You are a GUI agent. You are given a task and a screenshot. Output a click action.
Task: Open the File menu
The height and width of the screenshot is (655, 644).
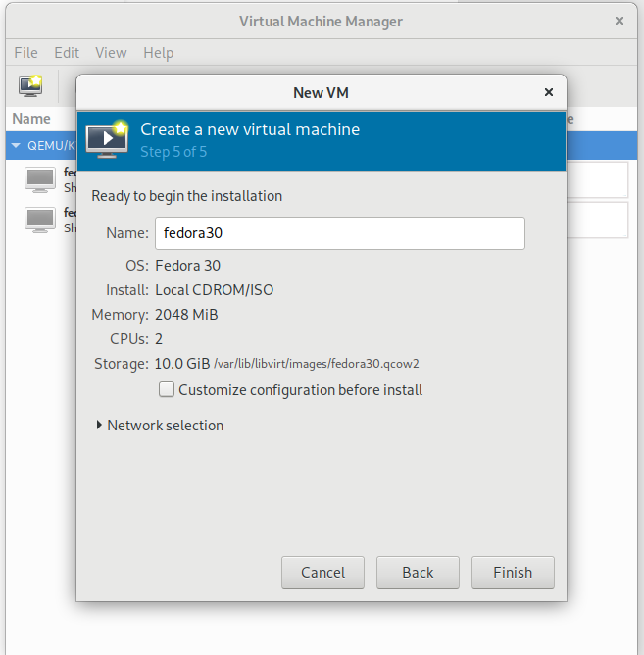click(x=26, y=53)
